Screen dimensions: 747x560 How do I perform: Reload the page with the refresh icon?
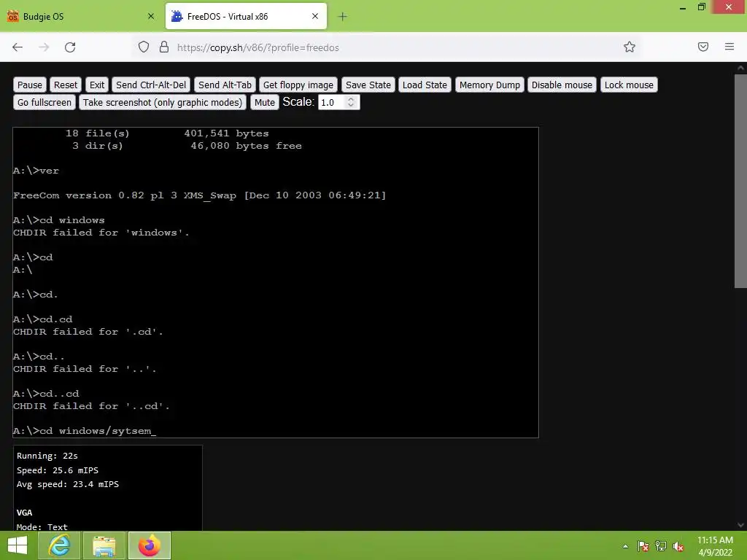point(70,47)
